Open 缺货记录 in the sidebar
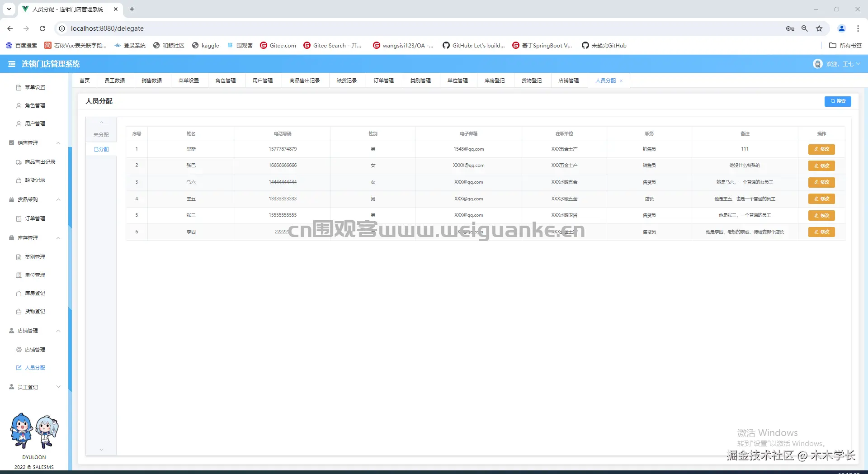The height and width of the screenshot is (474, 868). (35, 180)
